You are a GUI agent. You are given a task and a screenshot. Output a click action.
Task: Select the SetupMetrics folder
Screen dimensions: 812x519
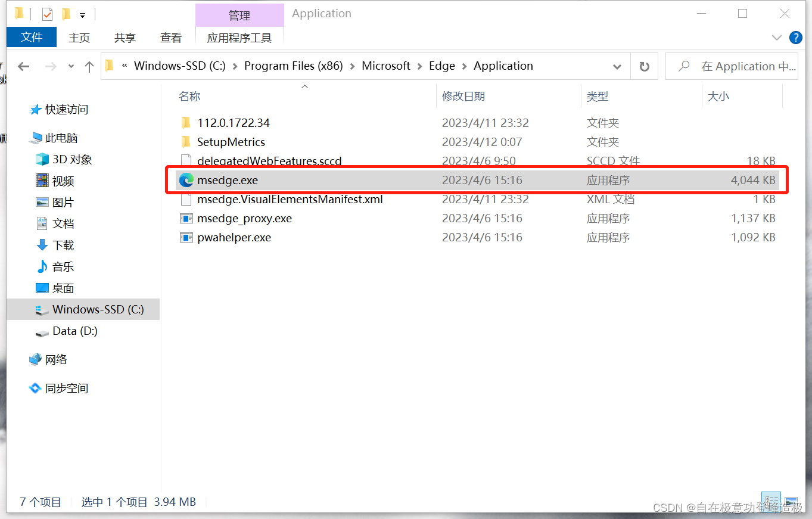(x=231, y=142)
